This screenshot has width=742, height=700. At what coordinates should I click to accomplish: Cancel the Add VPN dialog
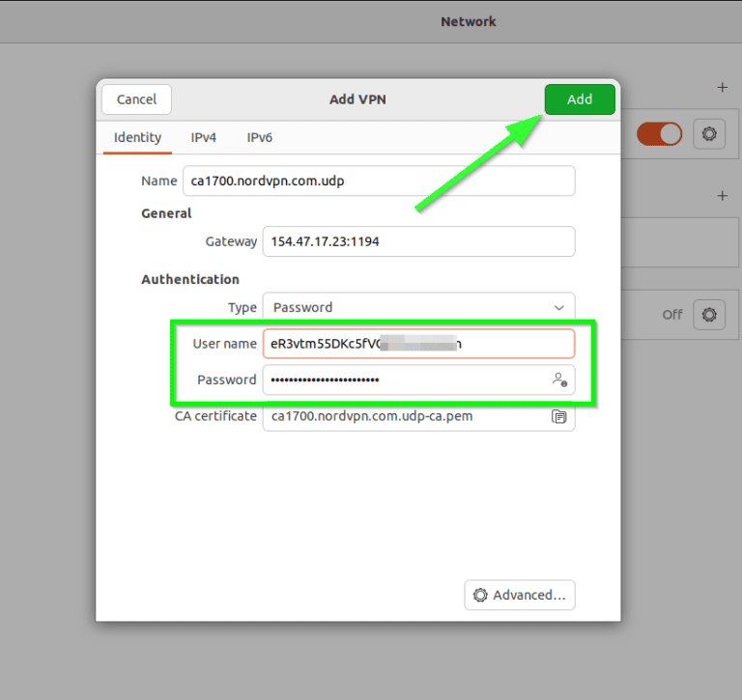pos(136,99)
